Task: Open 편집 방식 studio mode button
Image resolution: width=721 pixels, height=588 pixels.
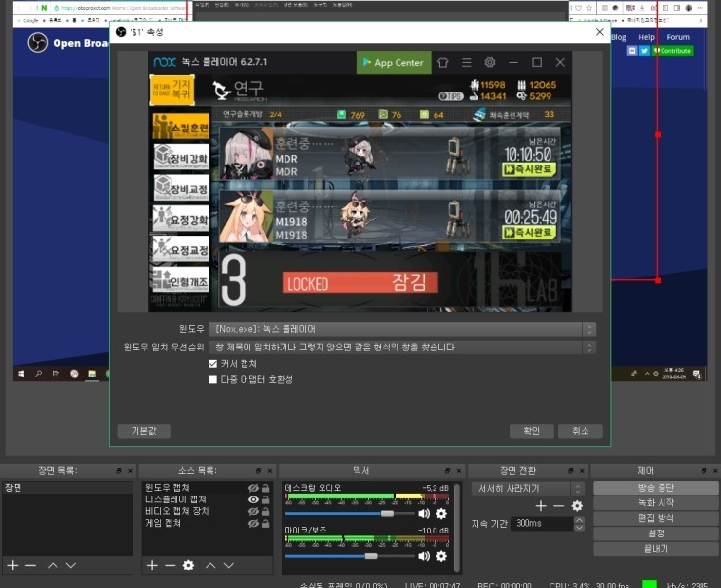Action: pos(656,518)
